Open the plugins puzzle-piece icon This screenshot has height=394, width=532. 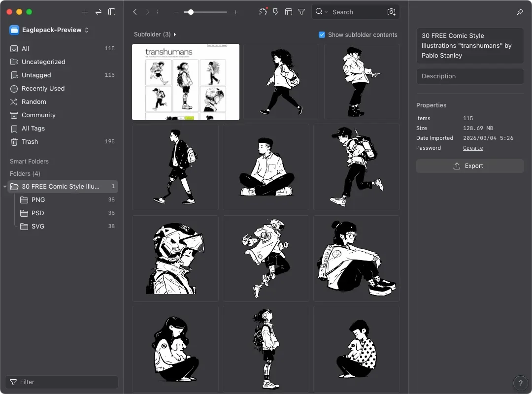point(263,12)
